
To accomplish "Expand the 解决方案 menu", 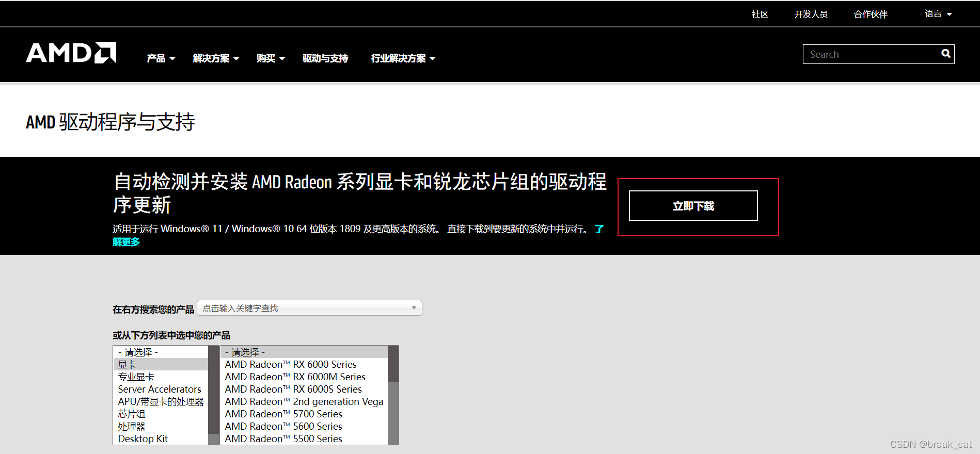I will [216, 58].
